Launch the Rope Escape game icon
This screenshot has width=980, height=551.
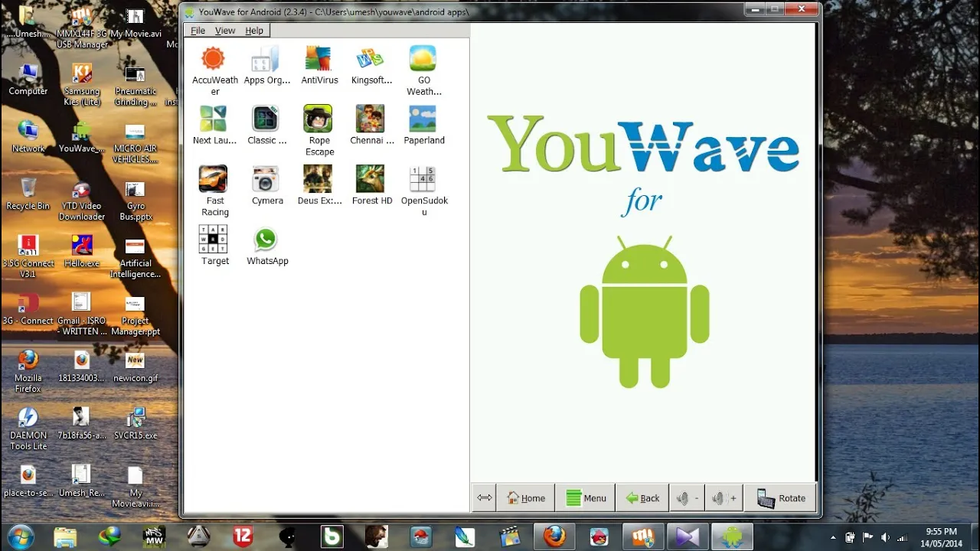318,119
